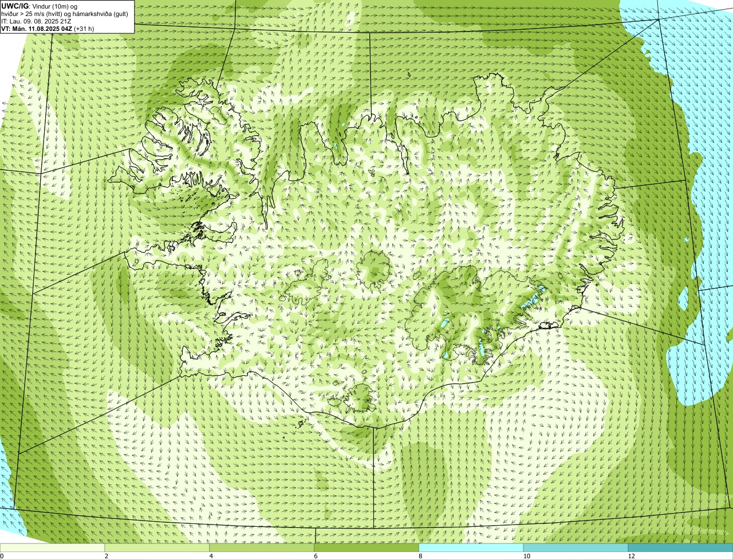Screen dimensions: 733x560
Task: Click the legend tick label '10'
Action: (526, 556)
